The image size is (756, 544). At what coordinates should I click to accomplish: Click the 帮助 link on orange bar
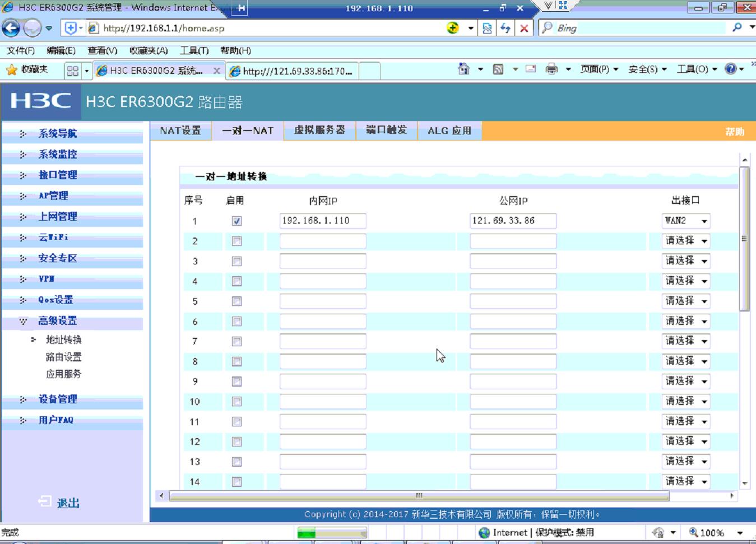(735, 132)
